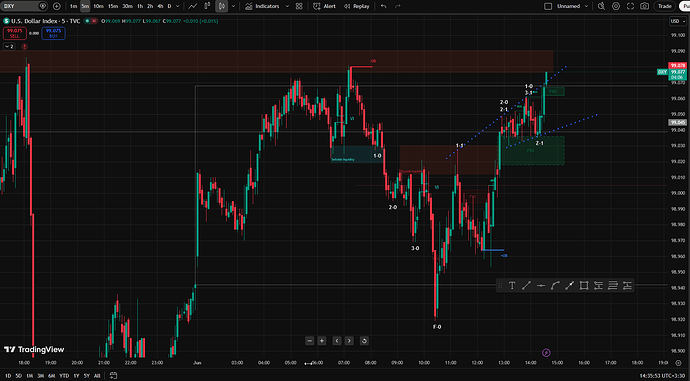Click the red warning icon in legend
The height and width of the screenshot is (381, 690).
point(24,46)
